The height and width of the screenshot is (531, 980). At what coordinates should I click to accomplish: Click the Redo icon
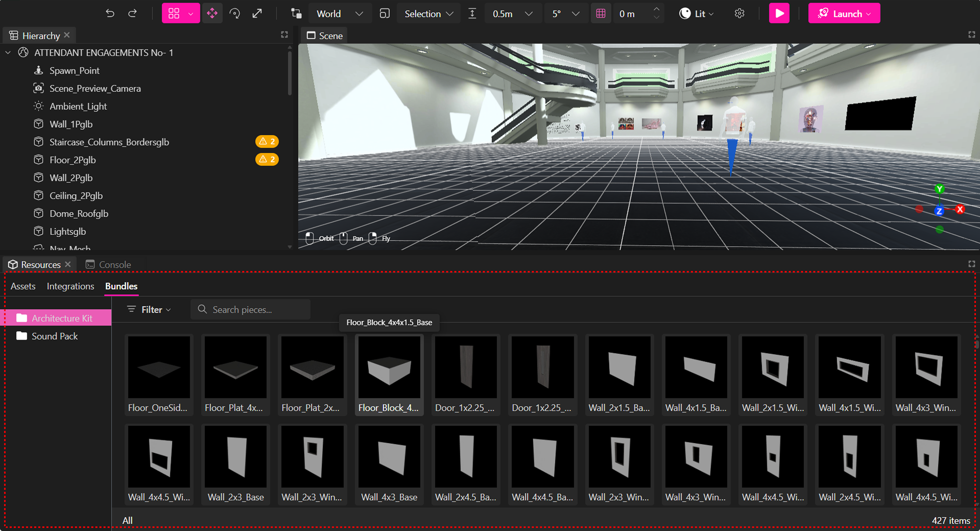[x=133, y=13]
